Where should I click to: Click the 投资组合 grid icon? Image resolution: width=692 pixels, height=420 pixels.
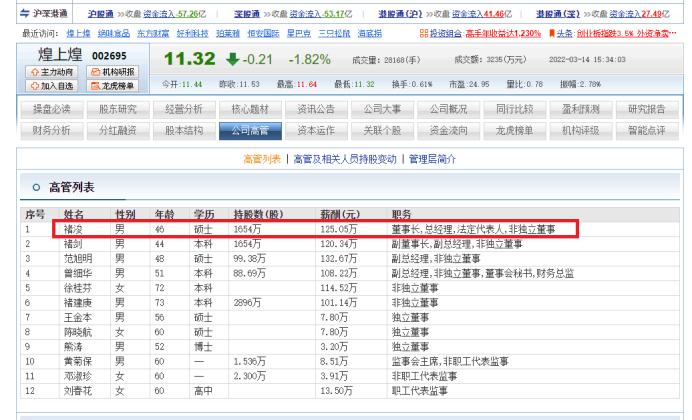(424, 34)
